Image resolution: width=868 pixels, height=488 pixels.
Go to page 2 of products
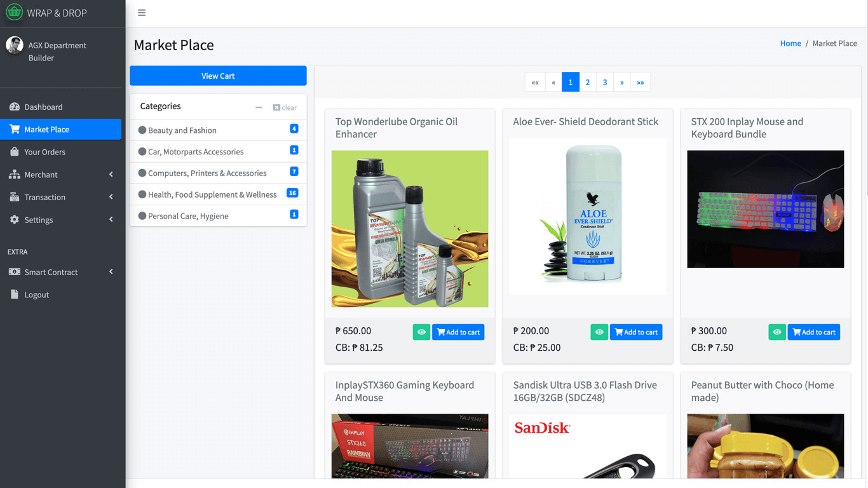(588, 82)
